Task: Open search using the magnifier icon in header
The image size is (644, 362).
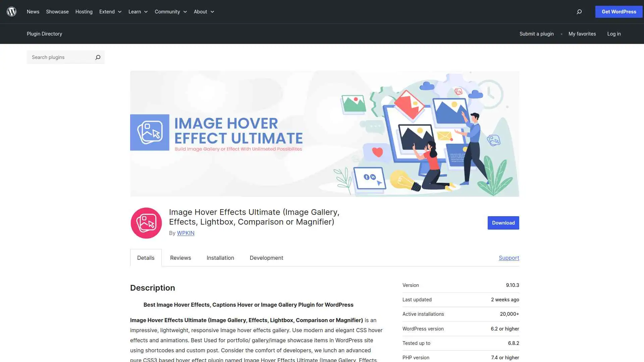Action: coord(579,12)
